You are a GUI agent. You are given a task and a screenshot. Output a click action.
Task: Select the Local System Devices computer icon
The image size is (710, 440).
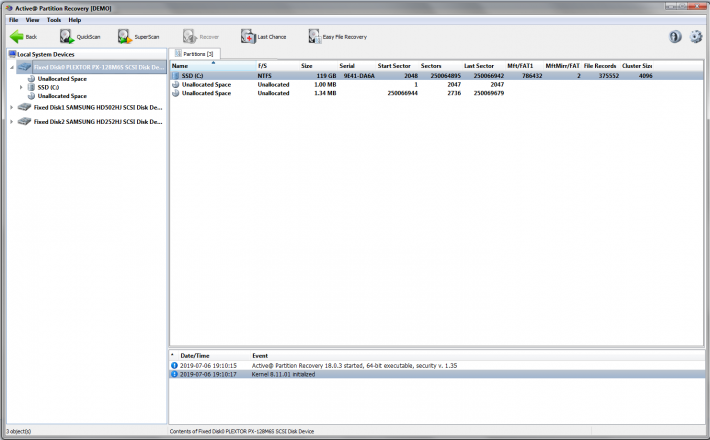pos(12,54)
